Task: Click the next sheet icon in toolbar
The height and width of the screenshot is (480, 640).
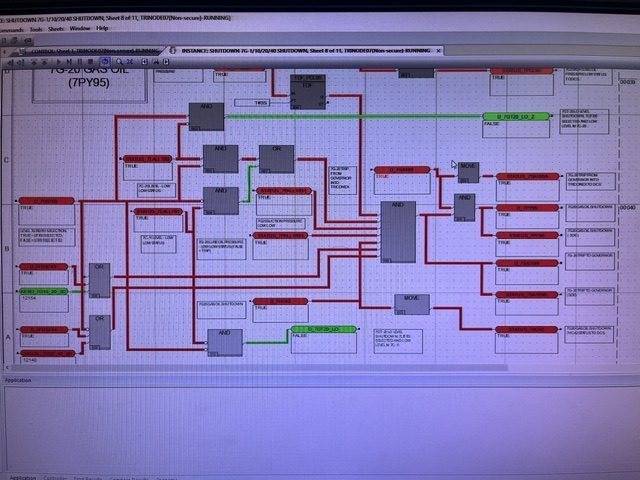Action: 166,62
